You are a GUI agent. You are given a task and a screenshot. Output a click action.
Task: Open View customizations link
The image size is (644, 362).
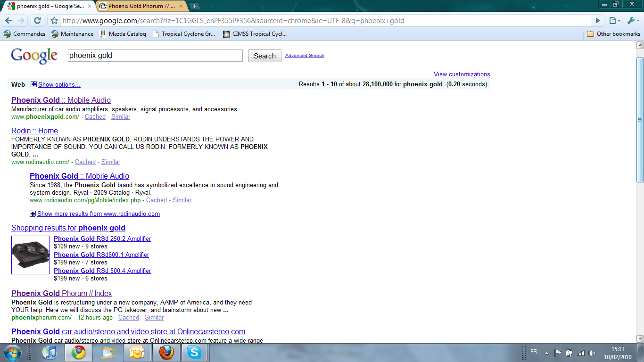tap(462, 74)
